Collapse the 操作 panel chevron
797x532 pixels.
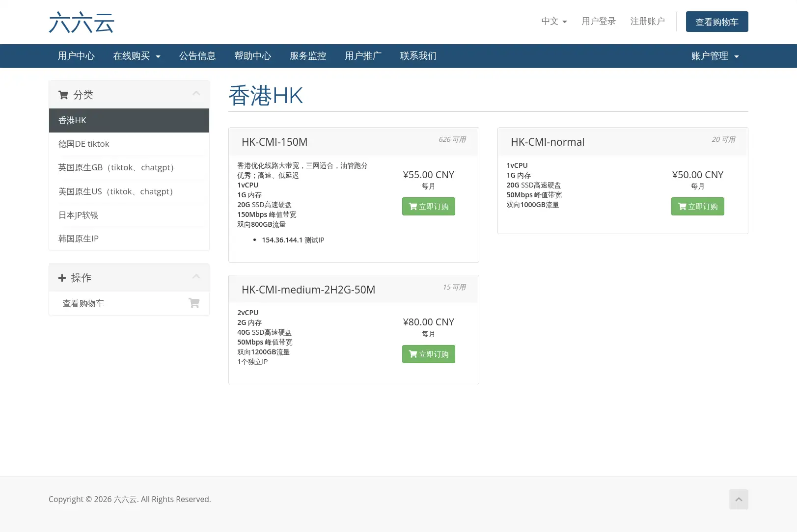tap(196, 276)
